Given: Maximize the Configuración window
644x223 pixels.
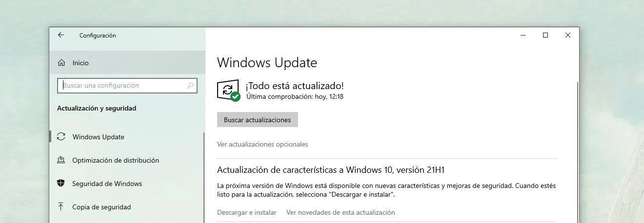Looking at the screenshot, I should 545,35.
